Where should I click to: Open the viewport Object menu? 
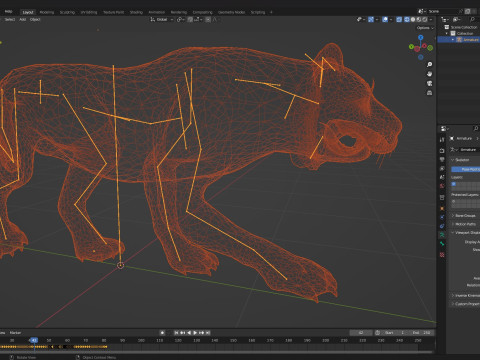point(35,19)
